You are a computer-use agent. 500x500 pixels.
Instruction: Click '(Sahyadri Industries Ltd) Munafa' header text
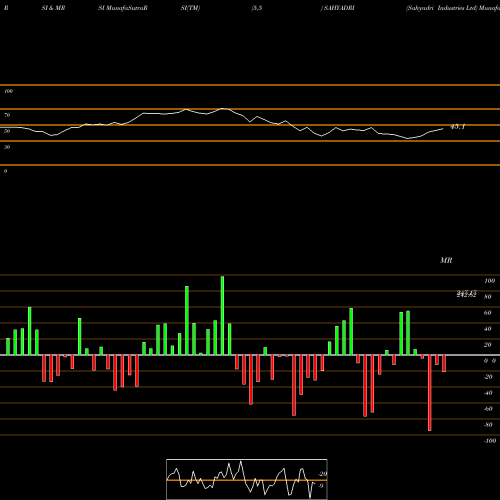[453, 8]
